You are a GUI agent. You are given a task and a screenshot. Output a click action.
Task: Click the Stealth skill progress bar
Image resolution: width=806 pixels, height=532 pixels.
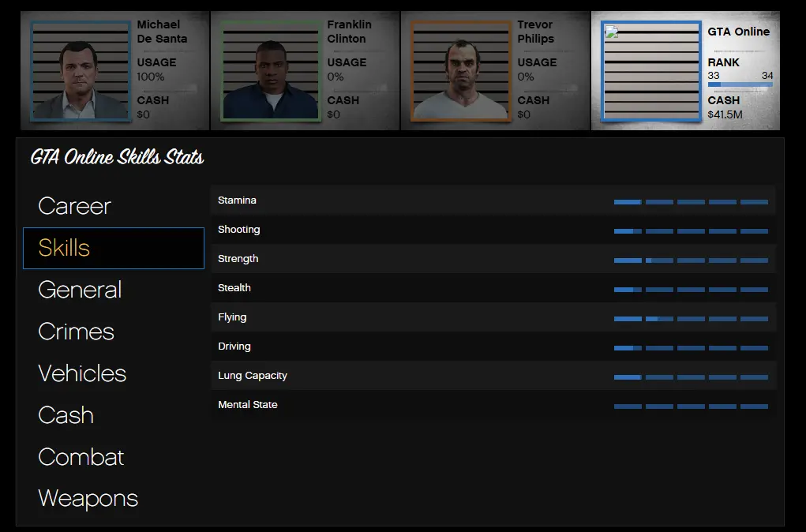(x=691, y=290)
